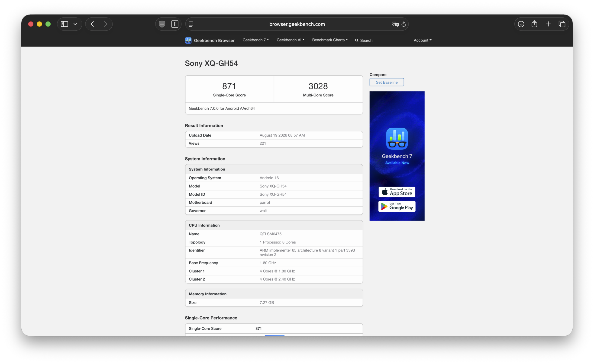The height and width of the screenshot is (364, 594).
Task: Show the Reader view icon
Action: point(191,24)
